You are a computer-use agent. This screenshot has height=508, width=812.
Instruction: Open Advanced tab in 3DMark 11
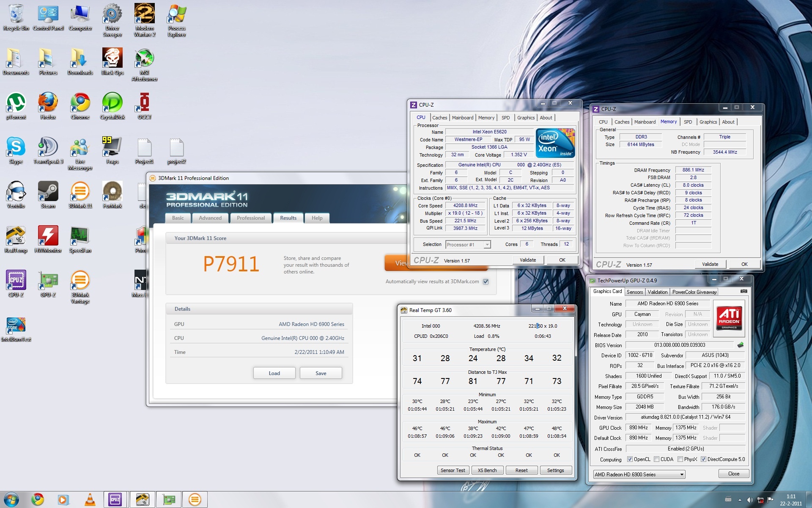pyautogui.click(x=210, y=218)
